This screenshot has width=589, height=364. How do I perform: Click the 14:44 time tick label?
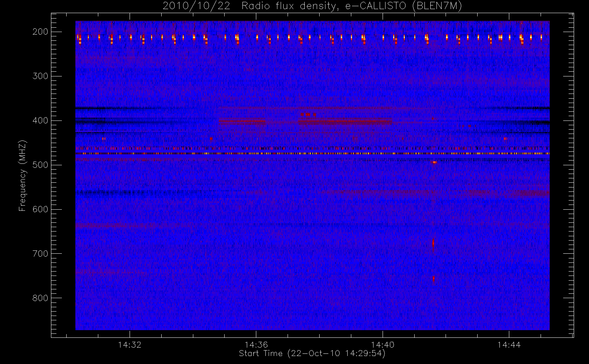click(509, 345)
